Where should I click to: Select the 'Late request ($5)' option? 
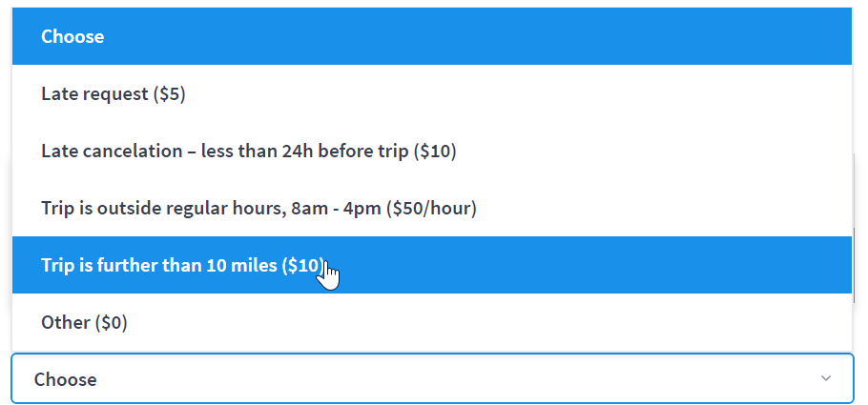click(x=432, y=93)
